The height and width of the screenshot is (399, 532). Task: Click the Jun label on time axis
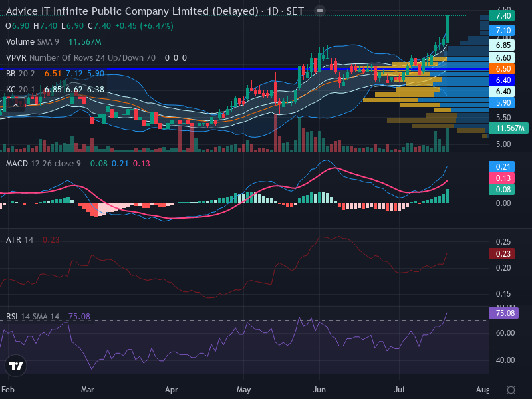[319, 390]
